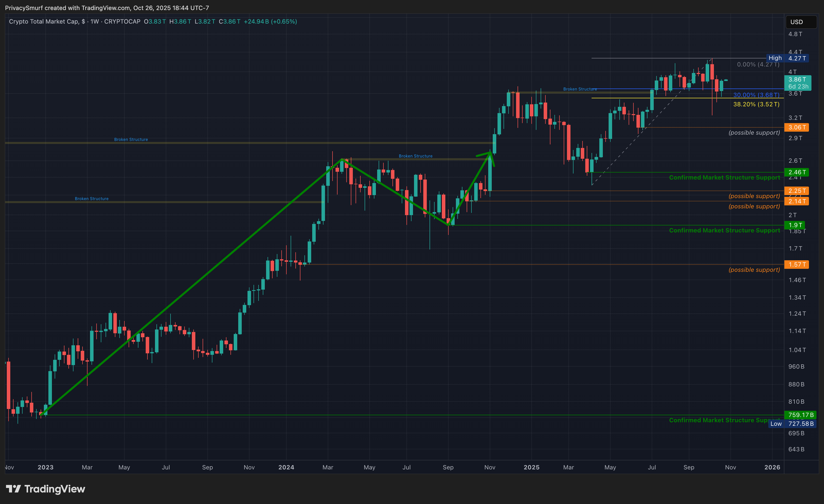Select the green 2.46T price tag
The image size is (824, 504).
coord(796,172)
